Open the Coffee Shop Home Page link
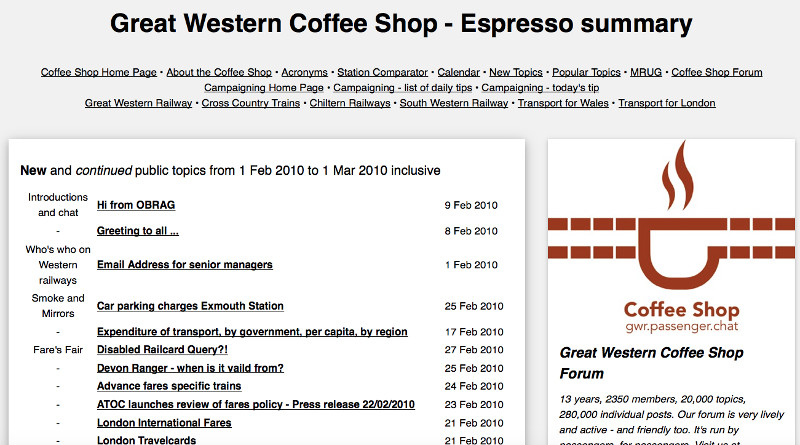The height and width of the screenshot is (445, 800). coord(98,72)
